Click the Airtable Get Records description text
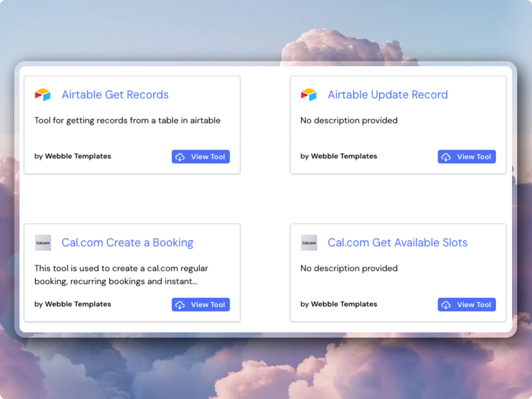 (x=127, y=121)
